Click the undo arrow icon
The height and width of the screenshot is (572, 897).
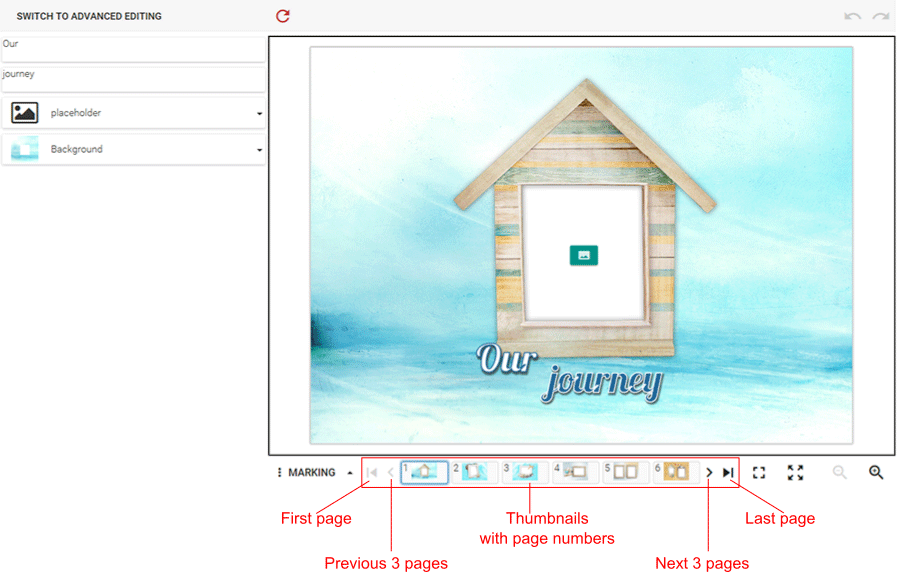tap(852, 16)
